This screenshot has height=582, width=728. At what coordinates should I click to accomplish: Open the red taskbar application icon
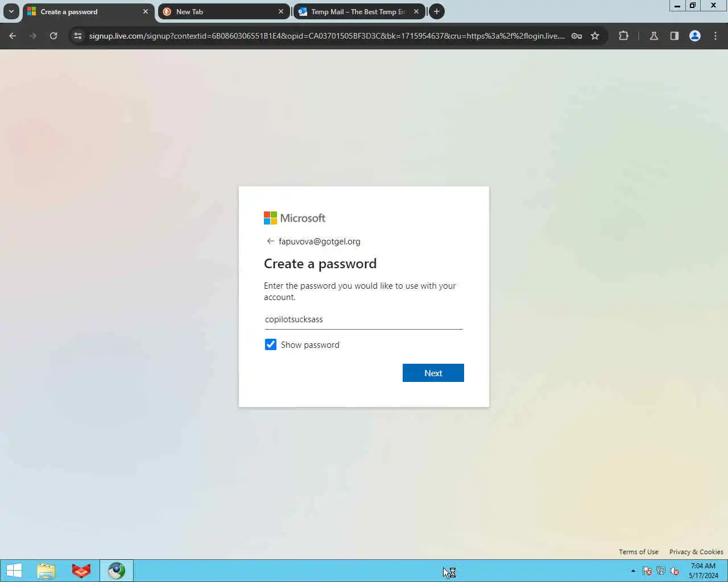(x=81, y=571)
